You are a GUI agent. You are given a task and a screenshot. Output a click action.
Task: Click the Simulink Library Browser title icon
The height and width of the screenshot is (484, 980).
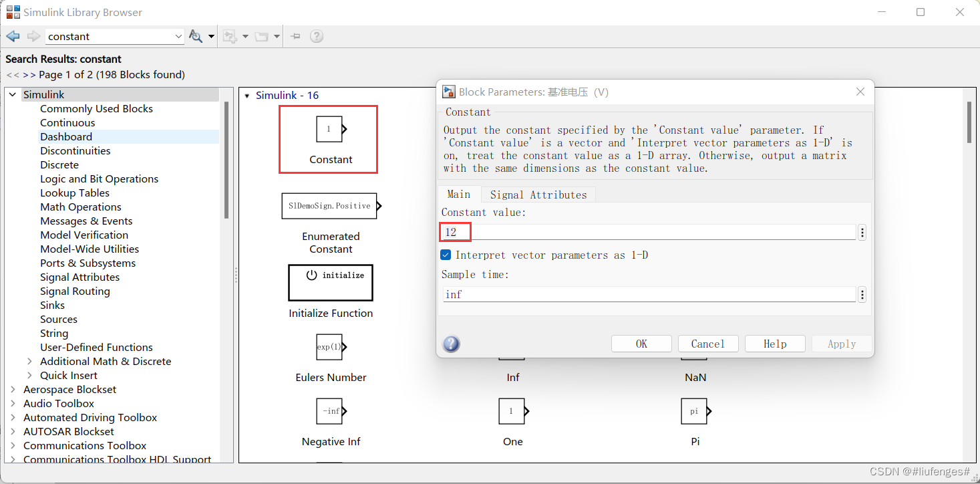[x=13, y=12]
